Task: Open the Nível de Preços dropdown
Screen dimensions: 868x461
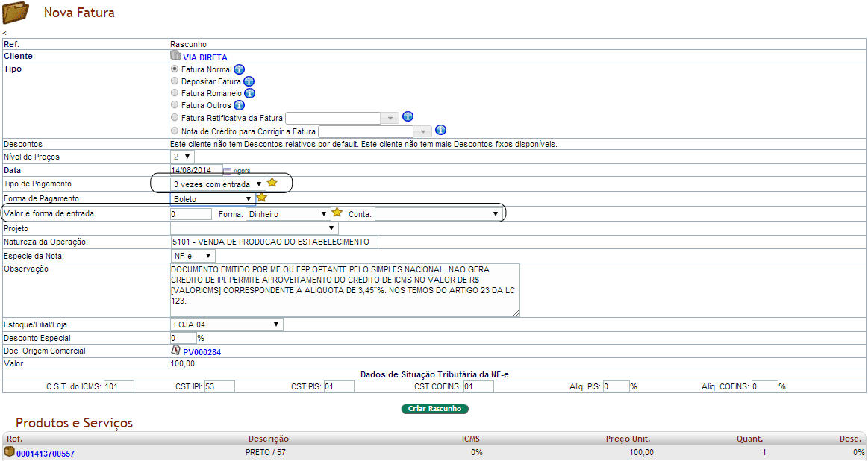Action: (182, 157)
